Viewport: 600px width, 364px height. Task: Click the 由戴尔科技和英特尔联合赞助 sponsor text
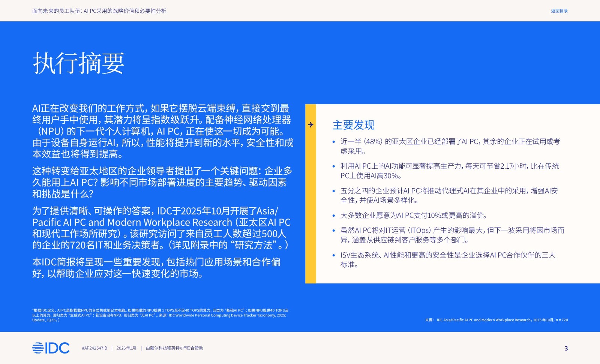pyautogui.click(x=174, y=348)
